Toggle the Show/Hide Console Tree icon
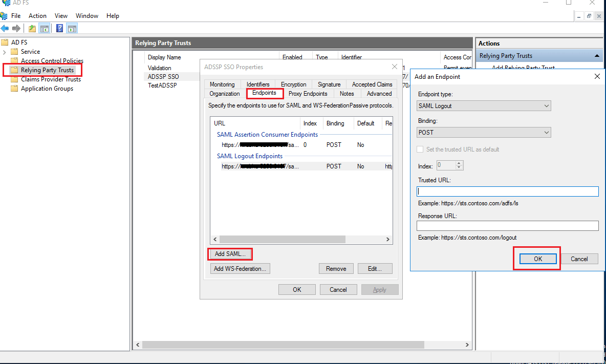Image resolution: width=606 pixels, height=364 pixels. 45,28
